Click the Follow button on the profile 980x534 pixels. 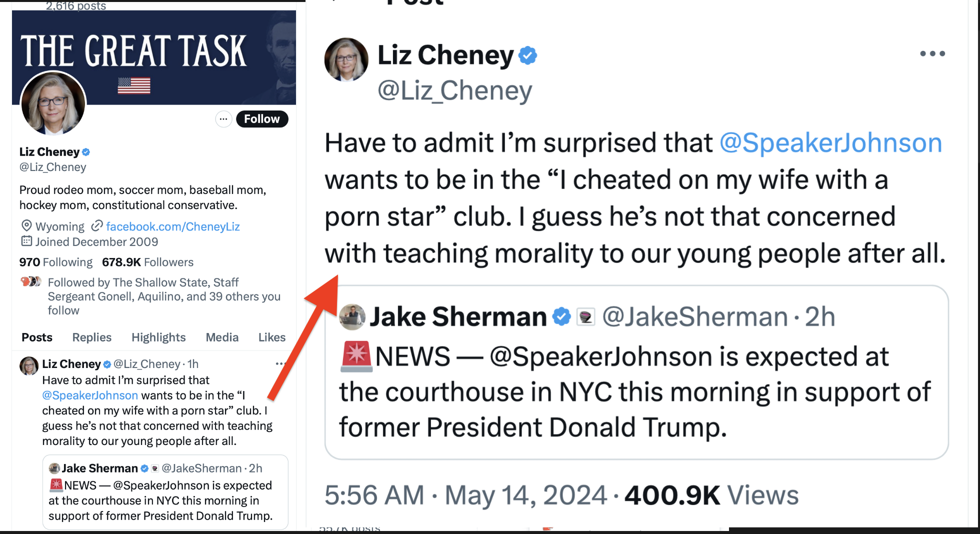tap(261, 119)
